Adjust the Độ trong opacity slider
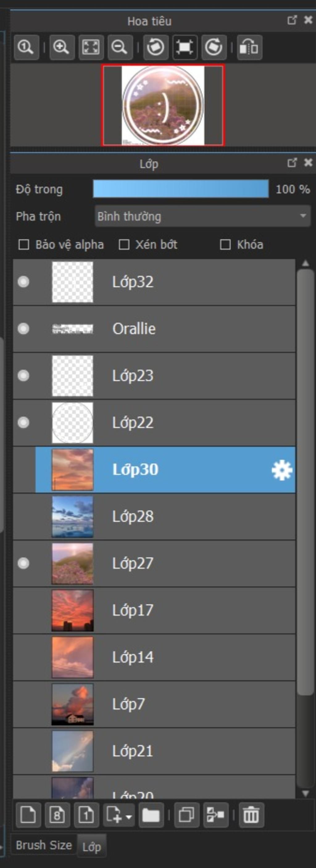Viewport: 316px width, 868px height. (181, 189)
